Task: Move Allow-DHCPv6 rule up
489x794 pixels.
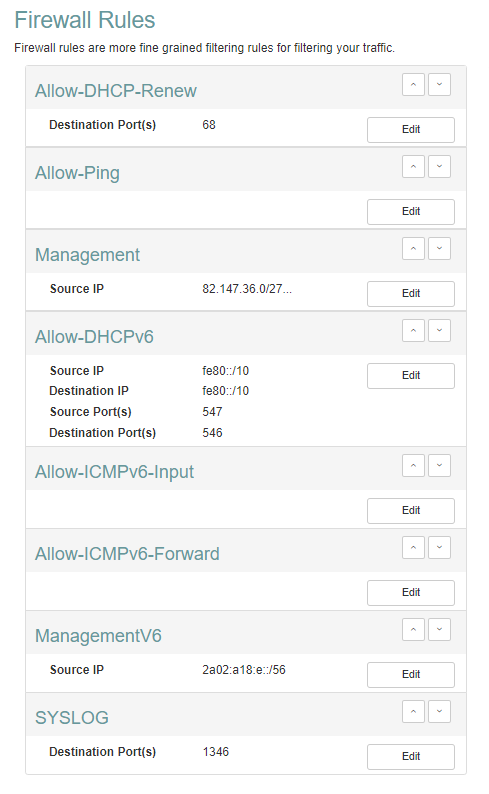Action: pos(413,331)
